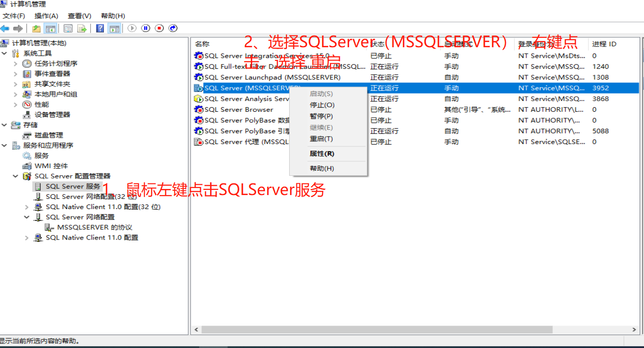
Task: Collapse the 系统工具 tree node
Action: click(x=5, y=53)
